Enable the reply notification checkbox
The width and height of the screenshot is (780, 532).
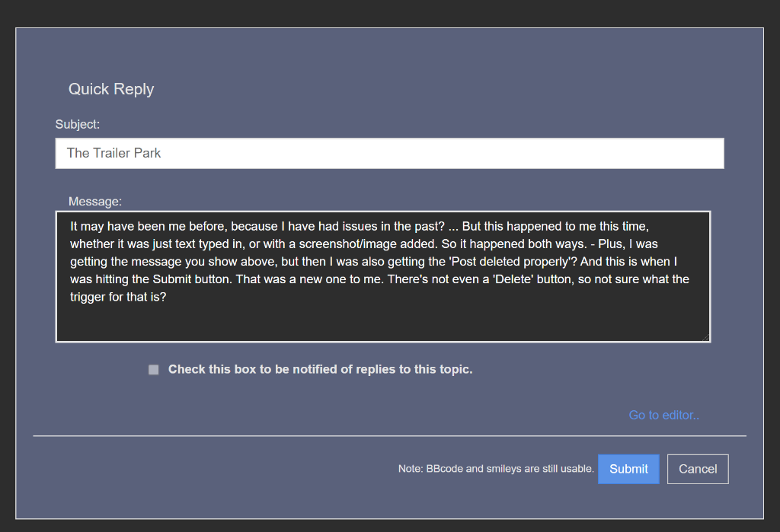[154, 370]
